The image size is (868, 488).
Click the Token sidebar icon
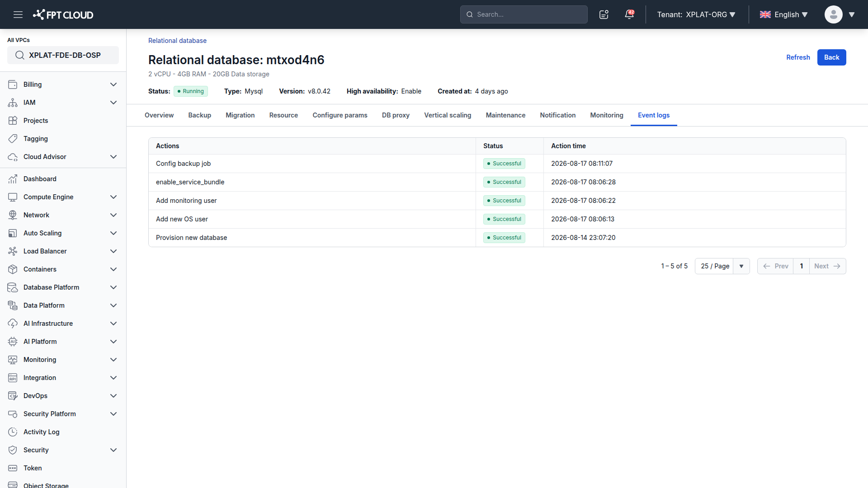click(13, 468)
